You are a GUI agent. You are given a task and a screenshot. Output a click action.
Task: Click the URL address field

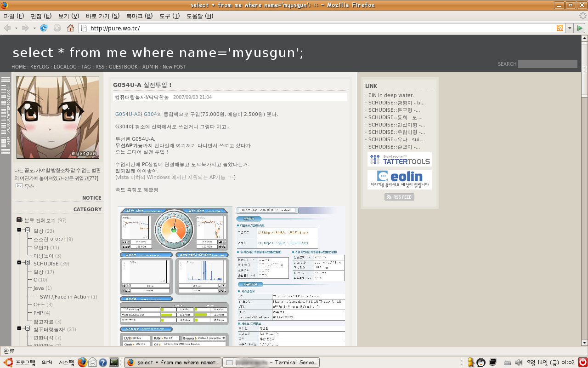coord(322,28)
